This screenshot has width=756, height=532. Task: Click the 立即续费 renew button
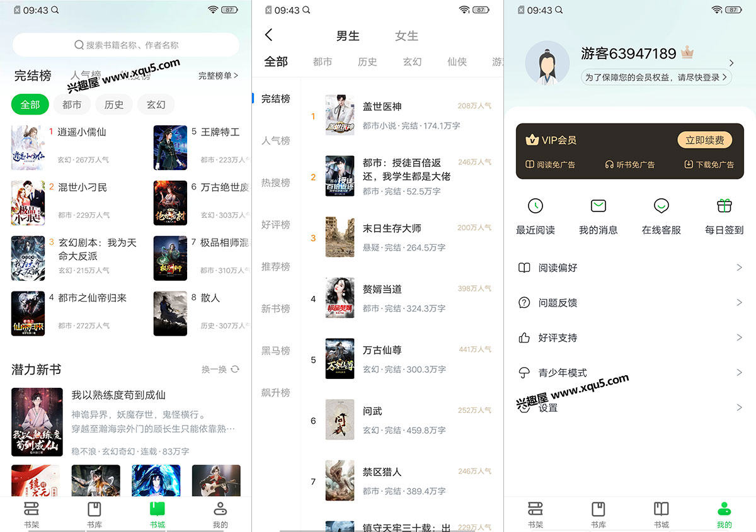[705, 140]
